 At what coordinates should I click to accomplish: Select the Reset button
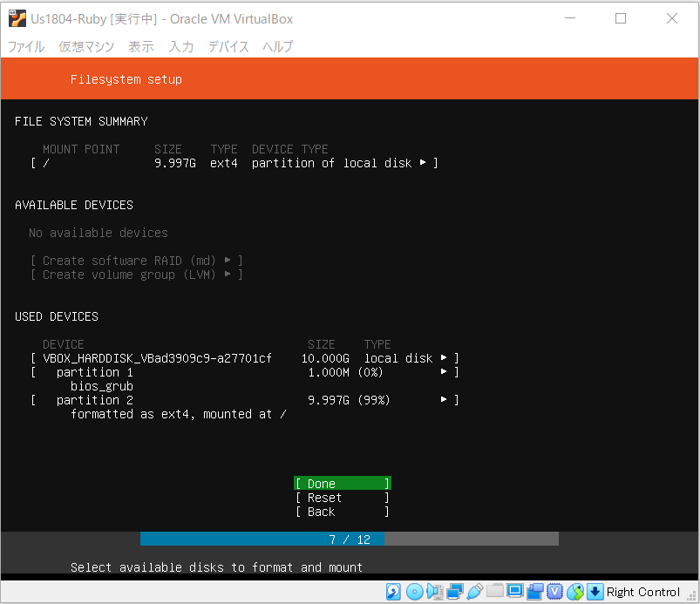click(x=343, y=498)
